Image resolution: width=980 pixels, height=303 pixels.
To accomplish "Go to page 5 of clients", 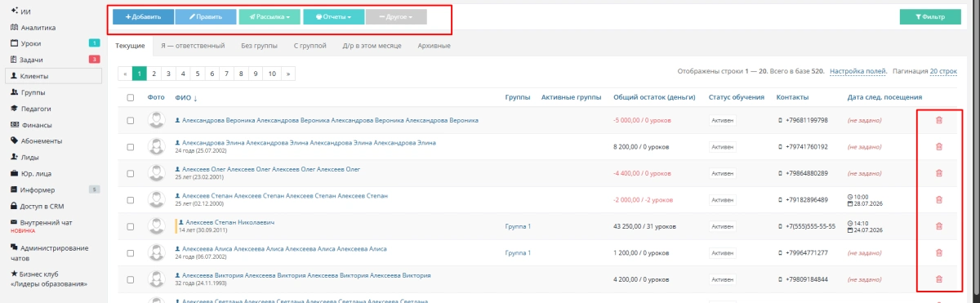I will 198,73.
